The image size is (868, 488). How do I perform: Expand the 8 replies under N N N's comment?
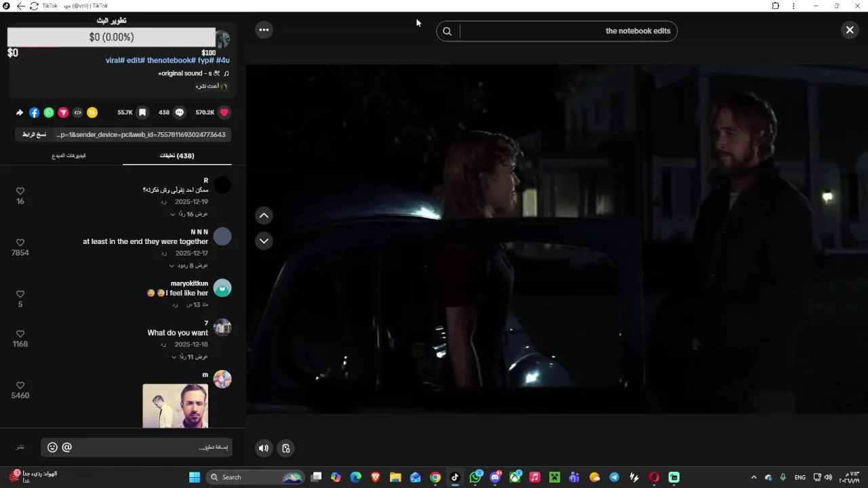[188, 266]
